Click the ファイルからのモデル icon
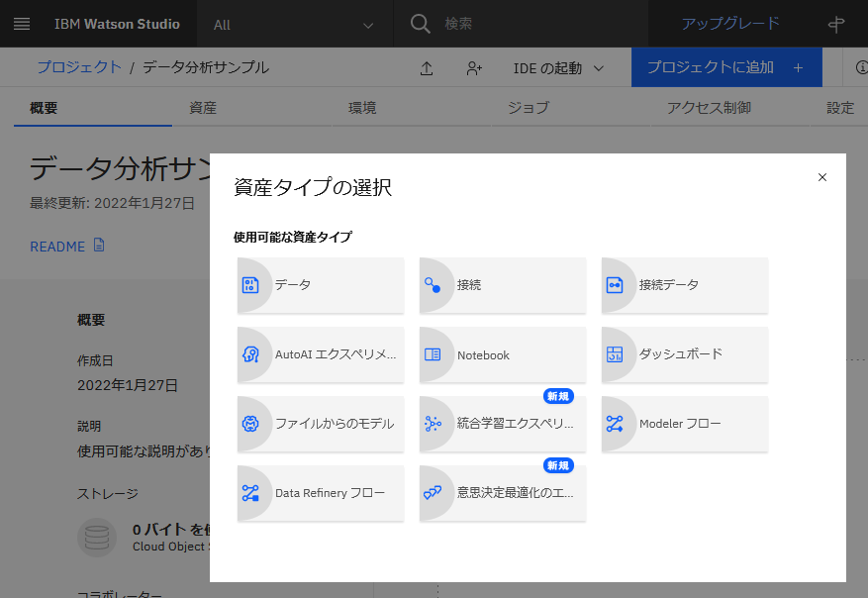868x598 pixels. (250, 424)
